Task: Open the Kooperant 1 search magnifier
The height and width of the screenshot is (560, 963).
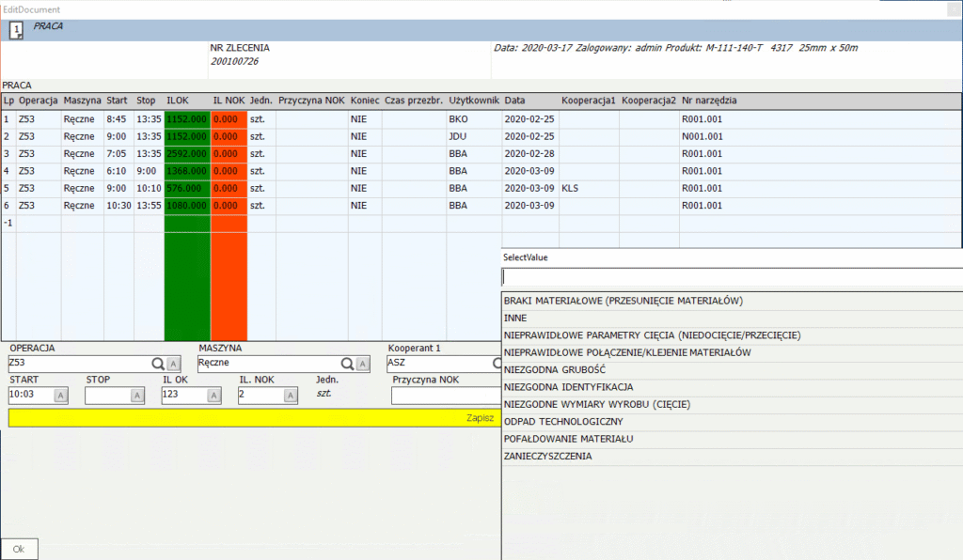Action: [497, 363]
